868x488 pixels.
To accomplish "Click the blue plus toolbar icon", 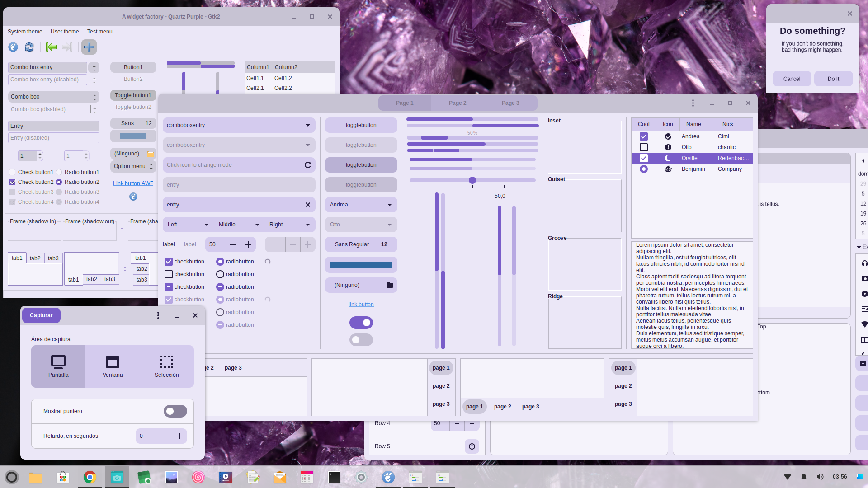I will tap(89, 47).
